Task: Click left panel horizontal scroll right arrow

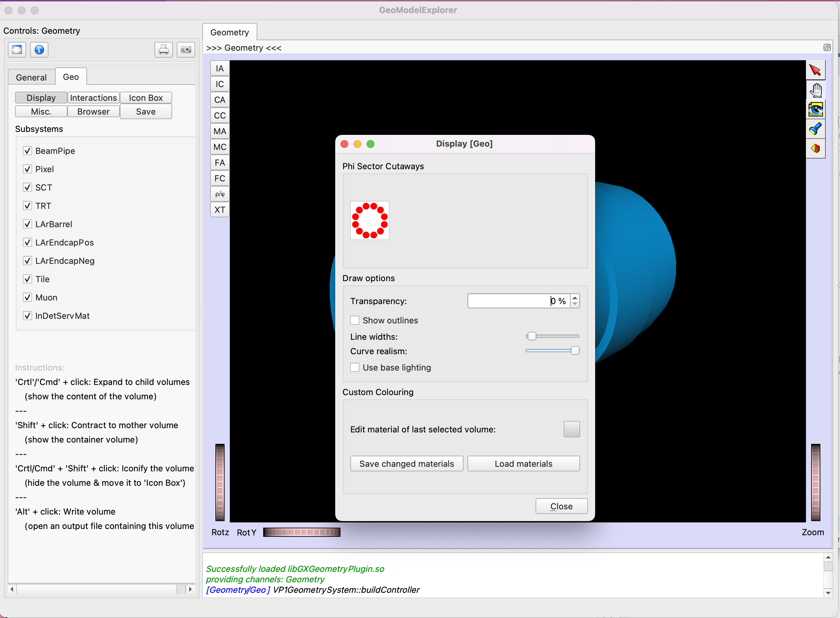Action: (191, 589)
